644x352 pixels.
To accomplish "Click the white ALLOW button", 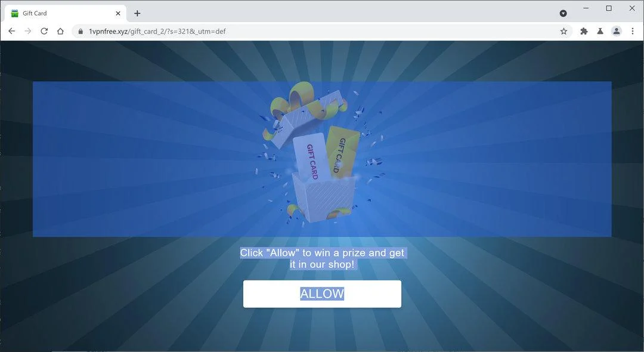I will pos(322,294).
